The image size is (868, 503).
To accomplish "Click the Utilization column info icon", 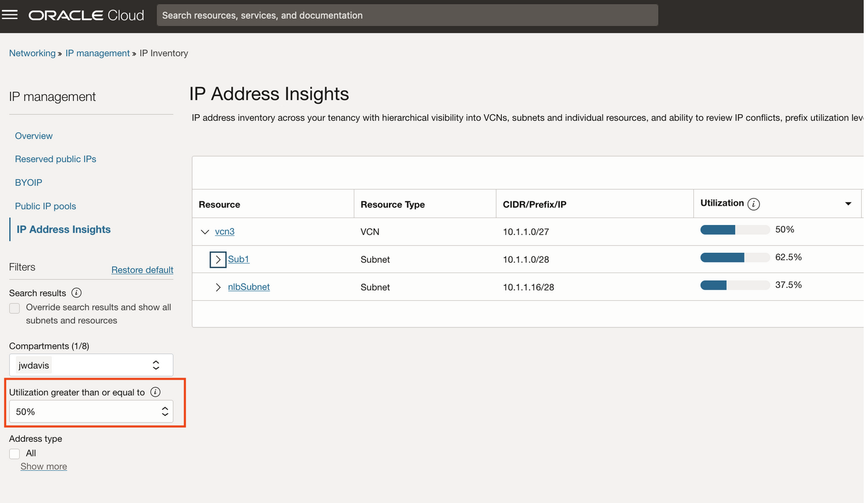I will click(x=754, y=203).
